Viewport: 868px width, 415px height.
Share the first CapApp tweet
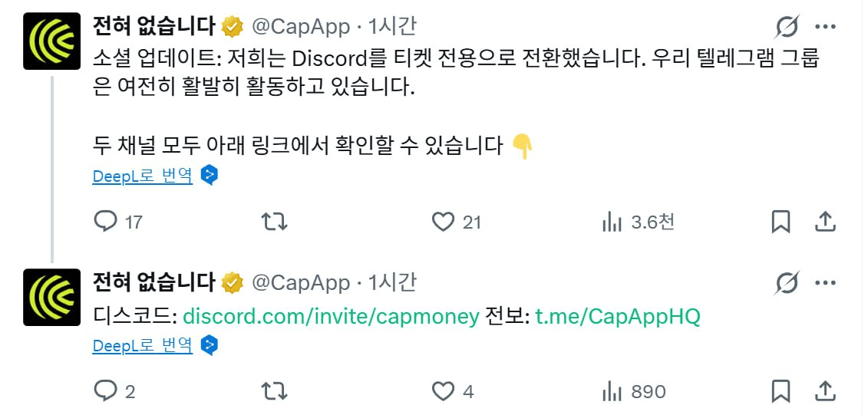point(825,222)
